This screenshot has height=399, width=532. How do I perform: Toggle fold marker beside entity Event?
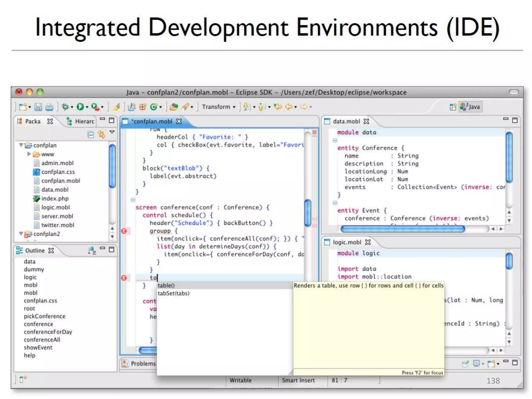335,203
